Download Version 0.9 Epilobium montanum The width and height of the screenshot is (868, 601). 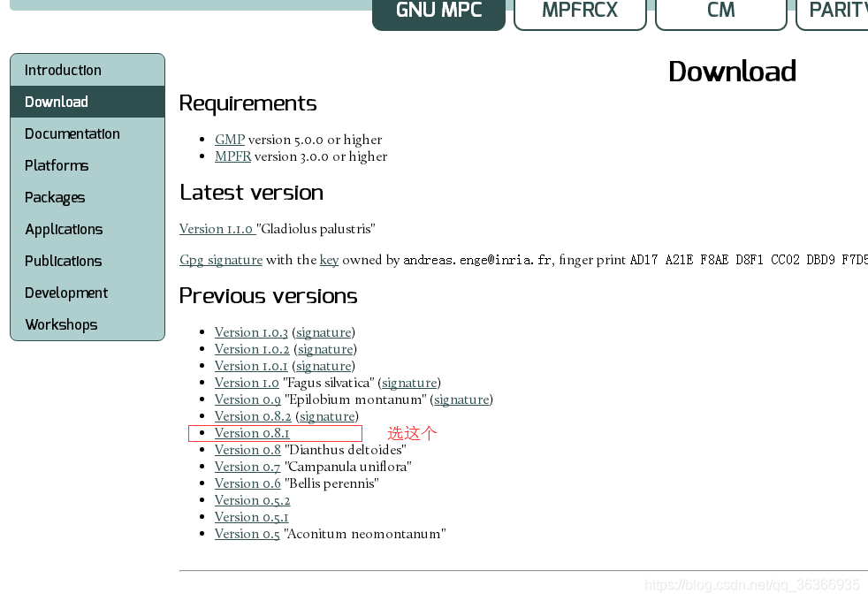coord(247,399)
